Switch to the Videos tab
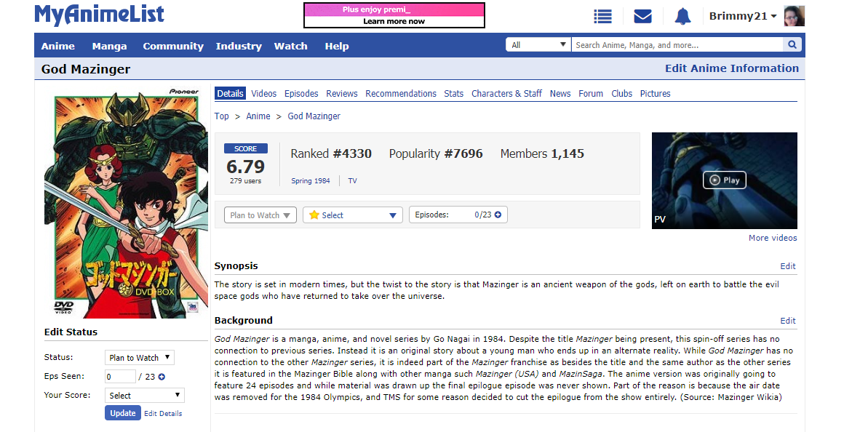Viewport: 868px width, 432px height. pyautogui.click(x=263, y=94)
